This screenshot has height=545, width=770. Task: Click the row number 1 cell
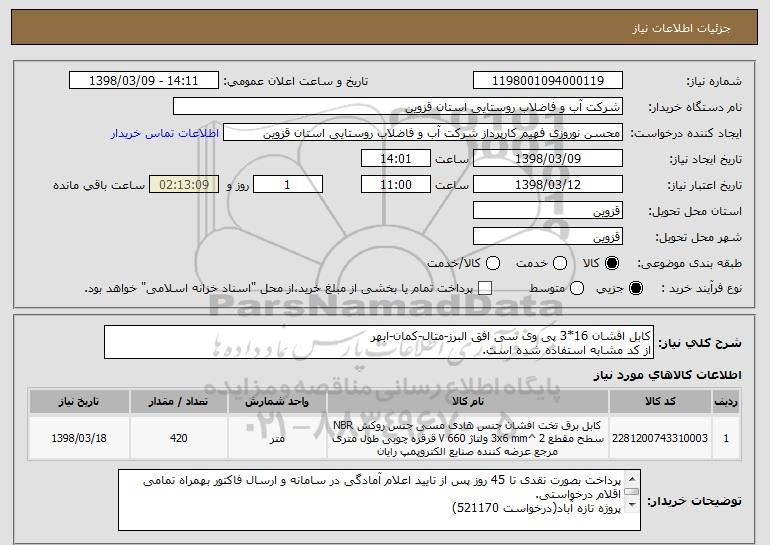(x=726, y=438)
